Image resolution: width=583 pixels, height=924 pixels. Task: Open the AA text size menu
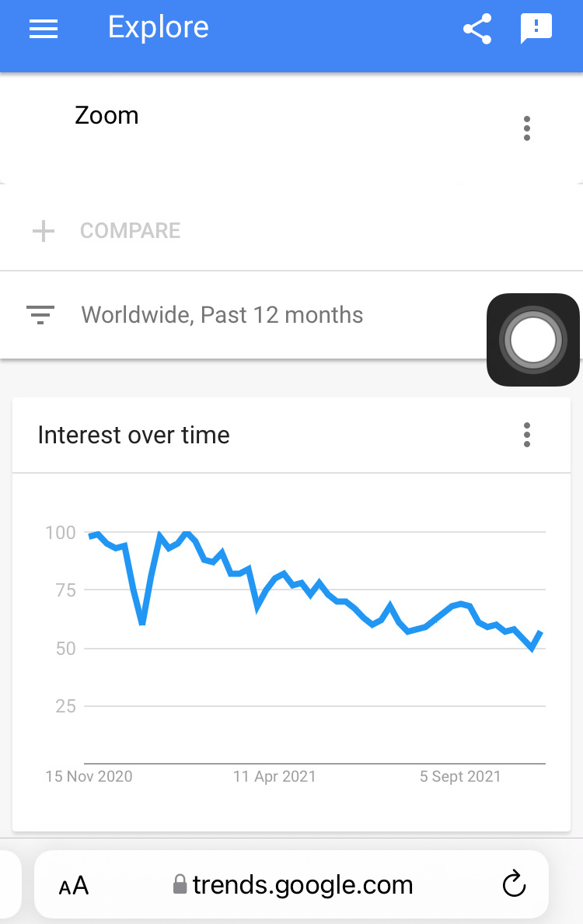(74, 885)
